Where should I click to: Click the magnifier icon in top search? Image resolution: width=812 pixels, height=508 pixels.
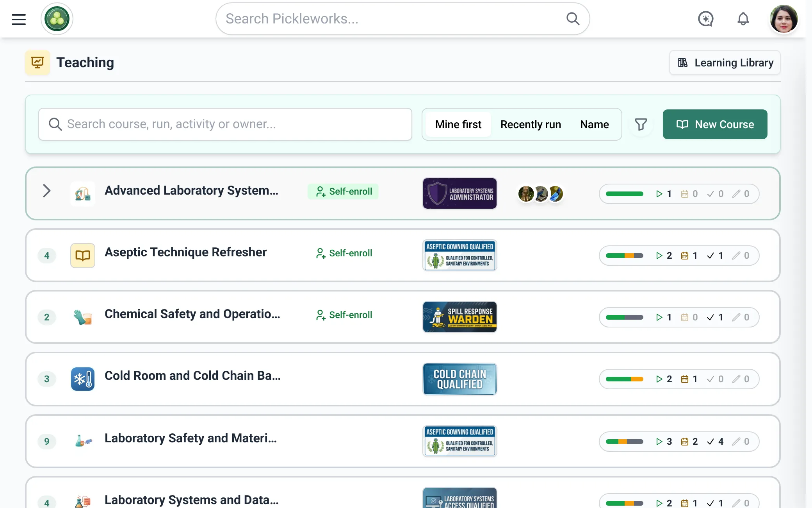pos(573,18)
